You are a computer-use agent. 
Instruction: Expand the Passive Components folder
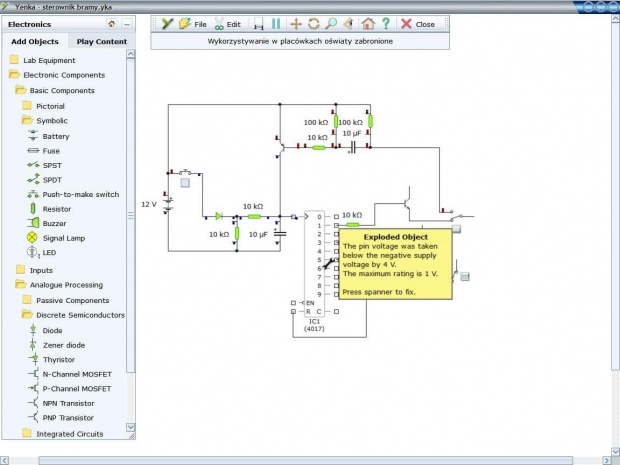point(66,300)
